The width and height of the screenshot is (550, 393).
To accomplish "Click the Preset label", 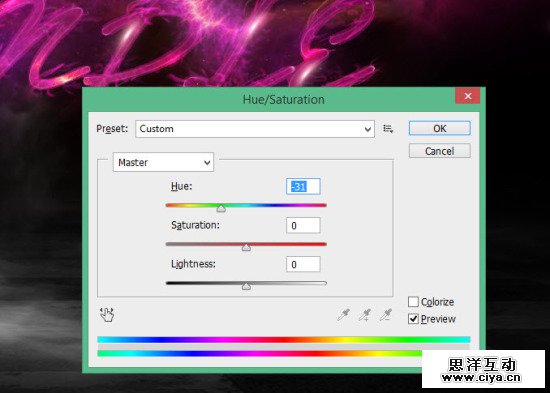I will [x=112, y=128].
